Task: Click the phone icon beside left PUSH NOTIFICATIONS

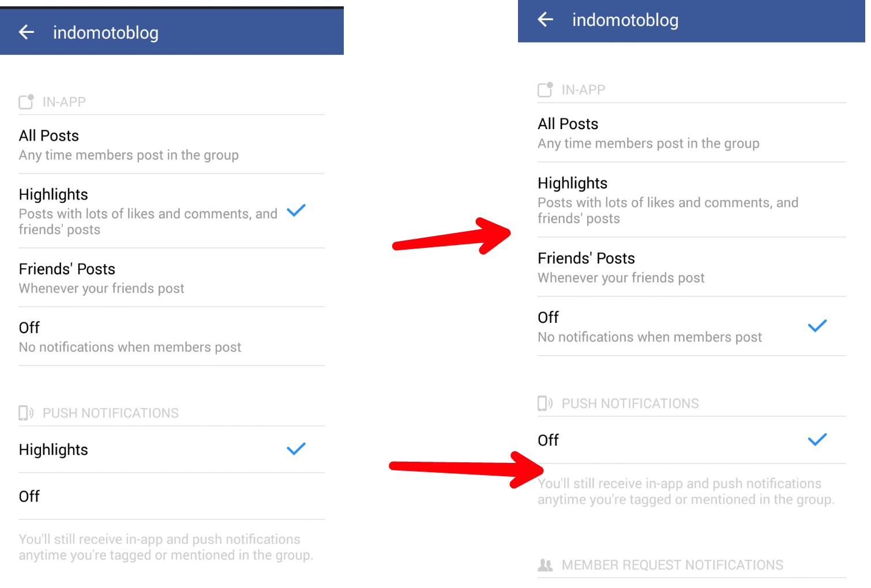Action: (x=26, y=413)
